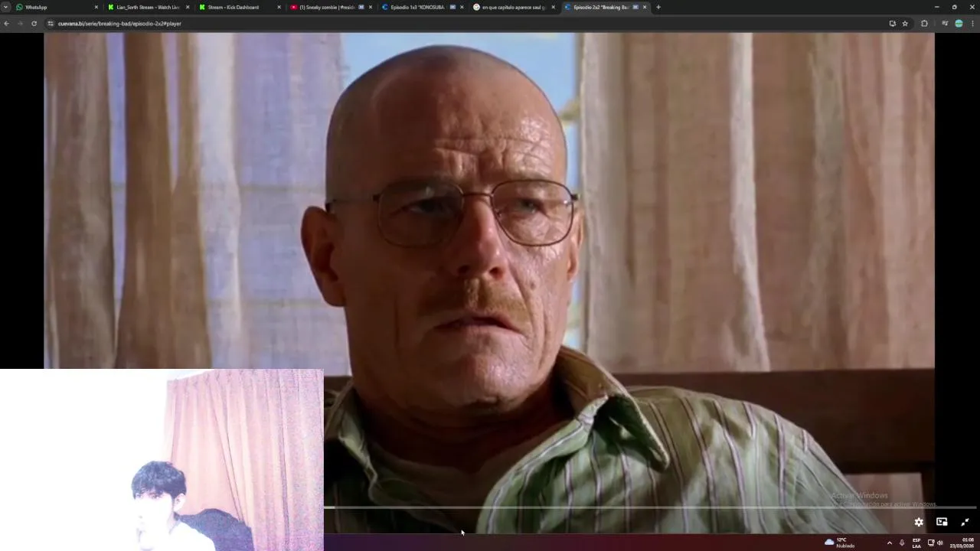Screen dimensions: 980x551
Task: Expand the tab search dropdown arrow
Action: coord(5,7)
